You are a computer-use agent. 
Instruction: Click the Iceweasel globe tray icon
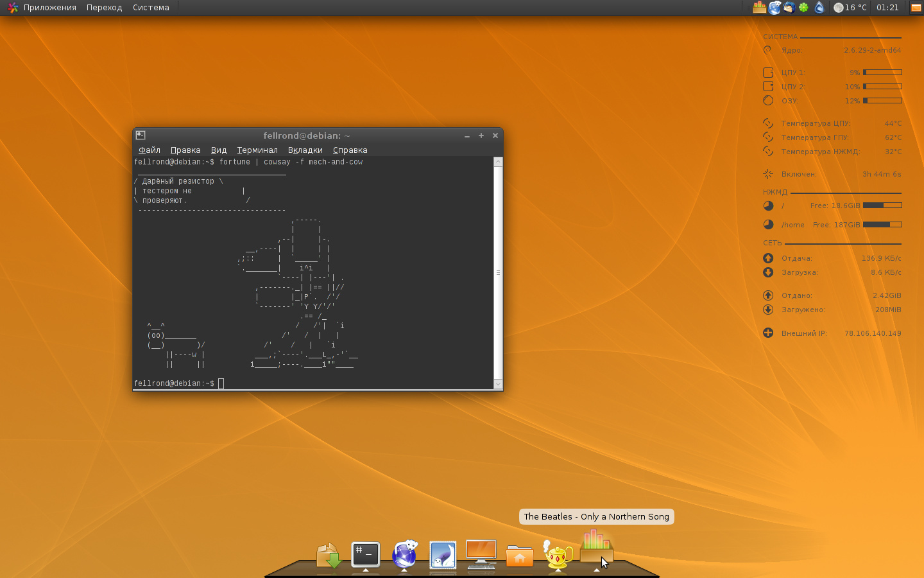pos(775,8)
